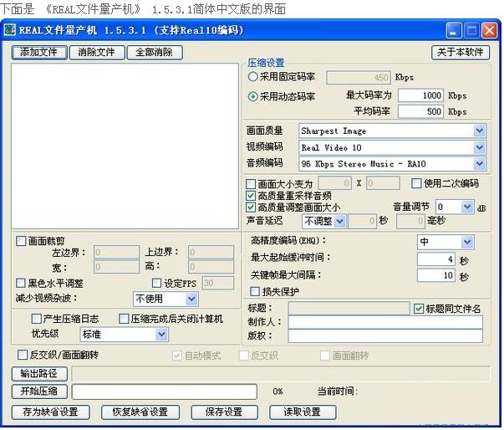Image resolution: width=504 pixels, height=430 pixels.
Task: Uncheck 高质量重采样音频
Action: (x=251, y=196)
